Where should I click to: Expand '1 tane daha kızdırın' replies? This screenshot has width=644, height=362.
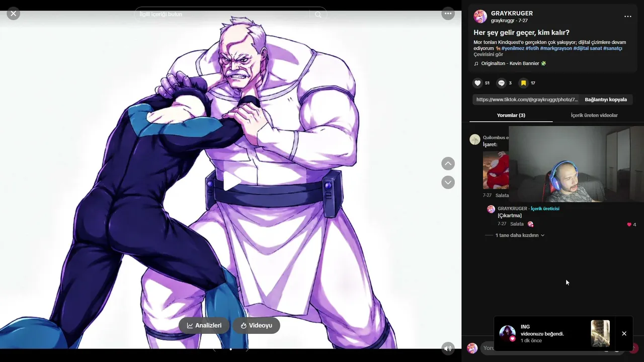[520, 235]
